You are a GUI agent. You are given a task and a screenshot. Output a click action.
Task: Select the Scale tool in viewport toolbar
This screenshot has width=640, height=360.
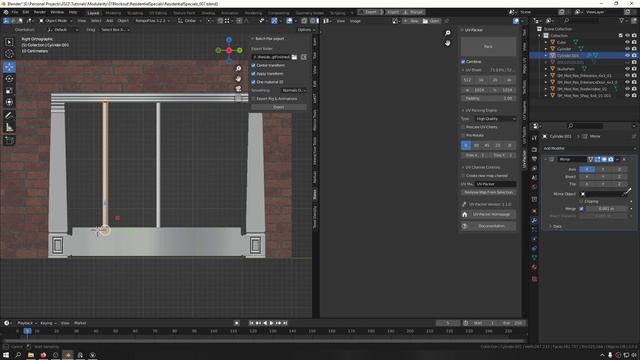coord(9,90)
